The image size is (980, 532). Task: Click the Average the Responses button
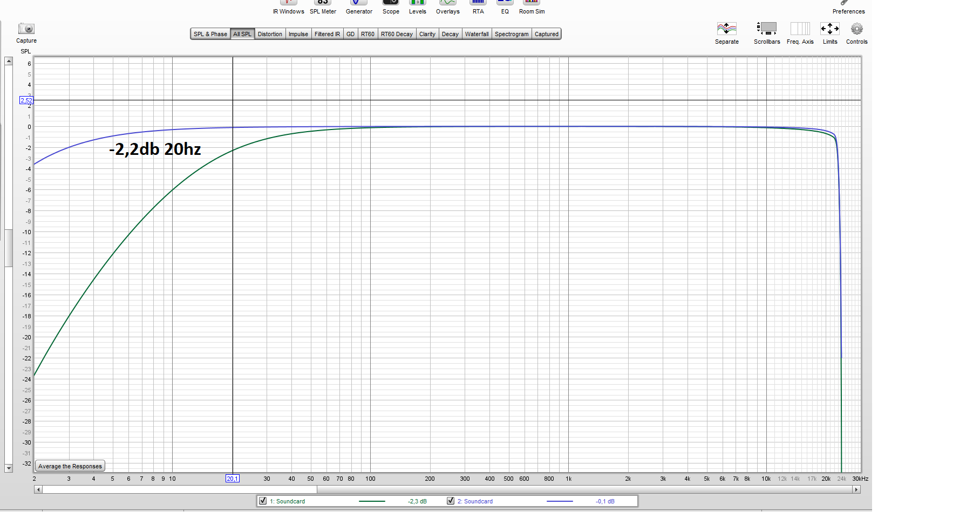[70, 466]
